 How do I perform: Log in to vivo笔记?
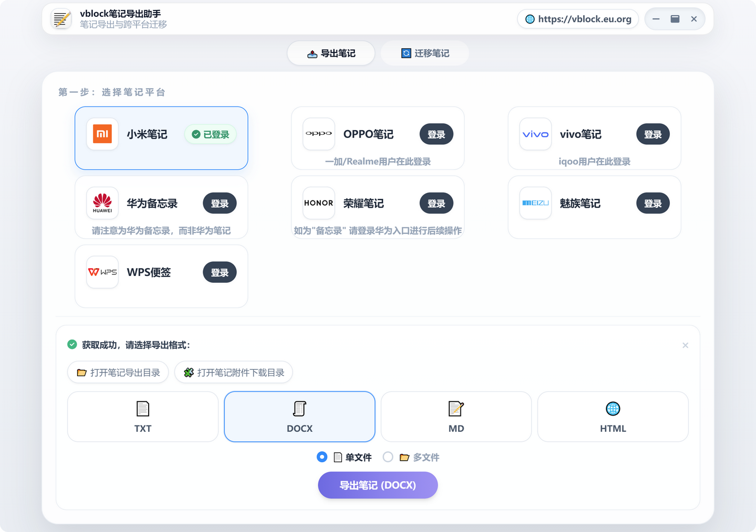click(x=653, y=134)
